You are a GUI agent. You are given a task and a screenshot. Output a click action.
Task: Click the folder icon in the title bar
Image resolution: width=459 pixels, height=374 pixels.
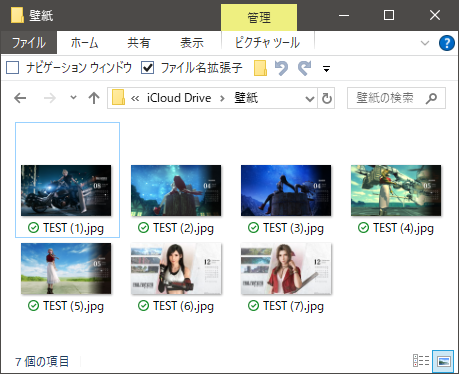coord(17,15)
